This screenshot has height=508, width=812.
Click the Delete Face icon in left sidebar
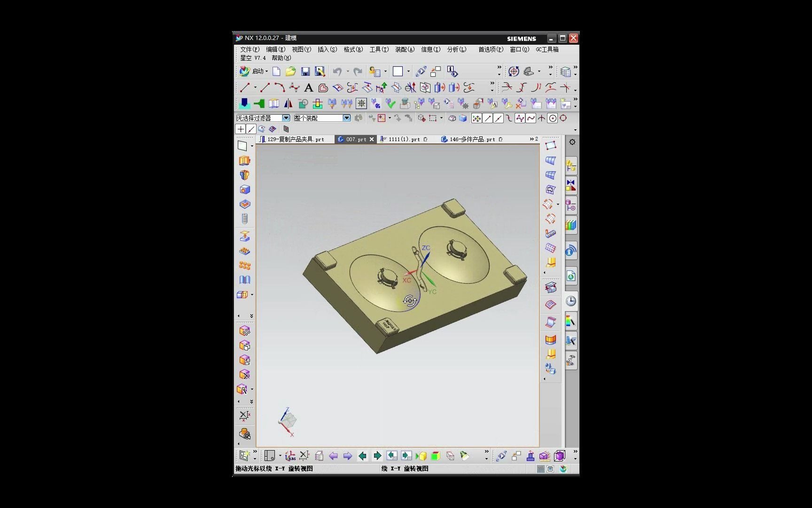244,375
